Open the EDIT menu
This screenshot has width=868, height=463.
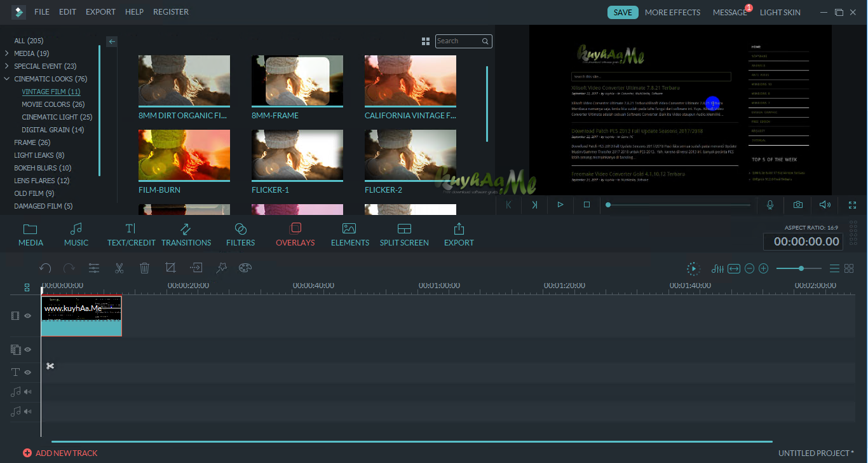pyautogui.click(x=67, y=12)
